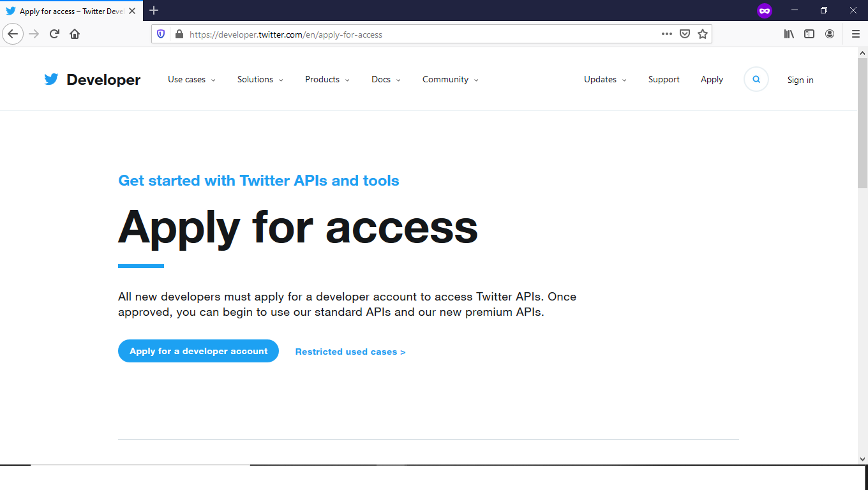This screenshot has height=490, width=868.
Task: Expand the Community menu
Action: [451, 80]
